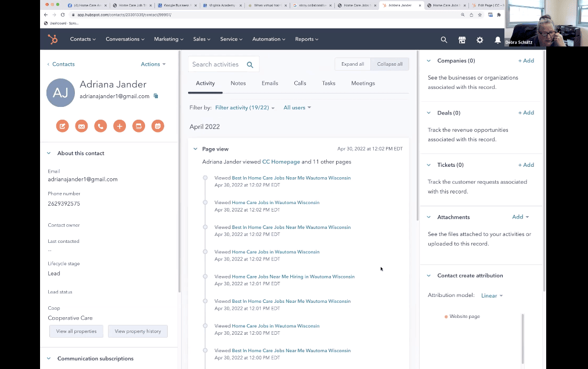This screenshot has height=369, width=588.
Task: Collapse the Attachments section chevron
Action: (428, 217)
